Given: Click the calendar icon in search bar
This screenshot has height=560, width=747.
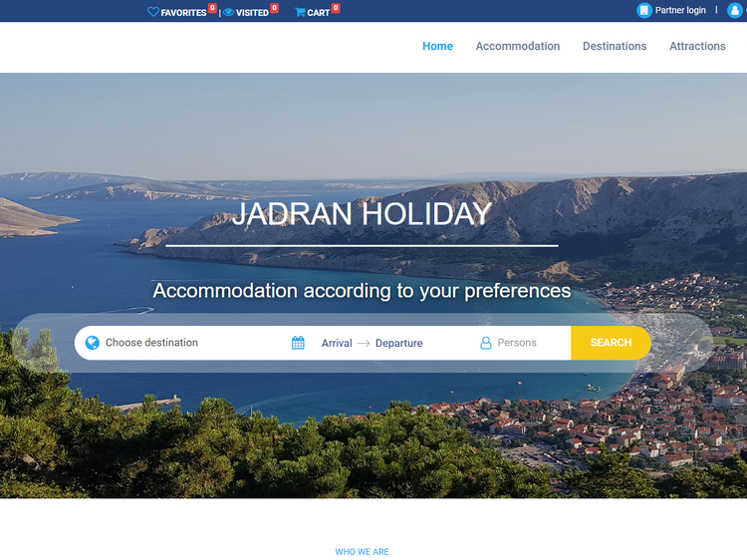Looking at the screenshot, I should click(x=298, y=343).
